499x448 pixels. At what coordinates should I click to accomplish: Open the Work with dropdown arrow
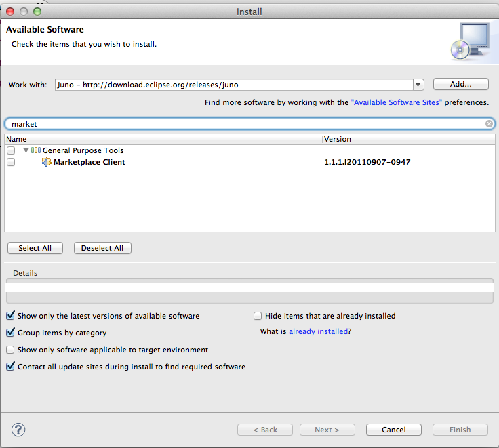(418, 85)
